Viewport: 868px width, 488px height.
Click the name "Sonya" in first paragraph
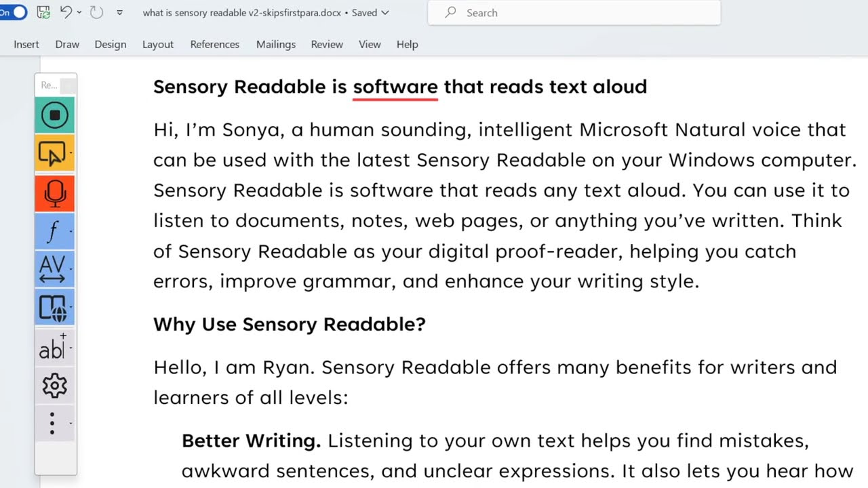pyautogui.click(x=251, y=130)
